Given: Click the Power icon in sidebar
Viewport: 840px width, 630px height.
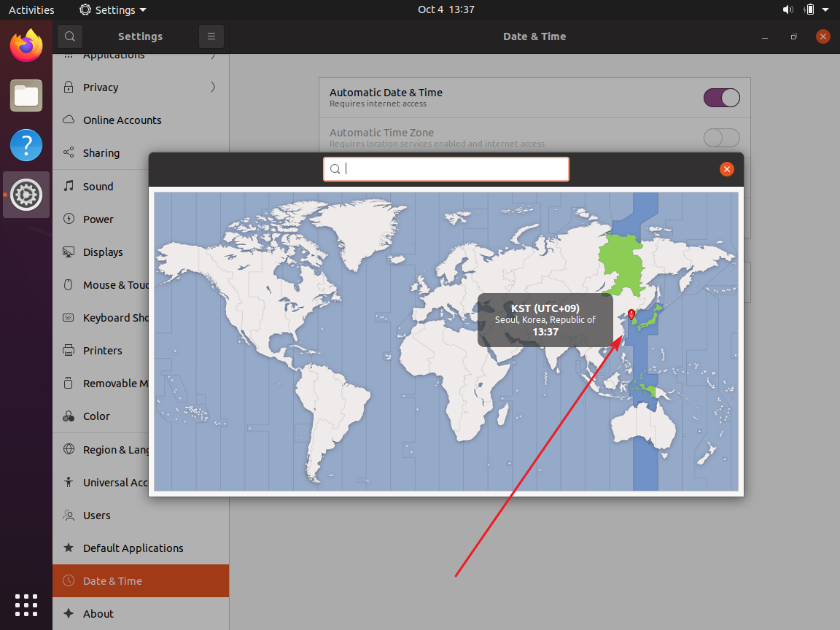Looking at the screenshot, I should coord(69,219).
